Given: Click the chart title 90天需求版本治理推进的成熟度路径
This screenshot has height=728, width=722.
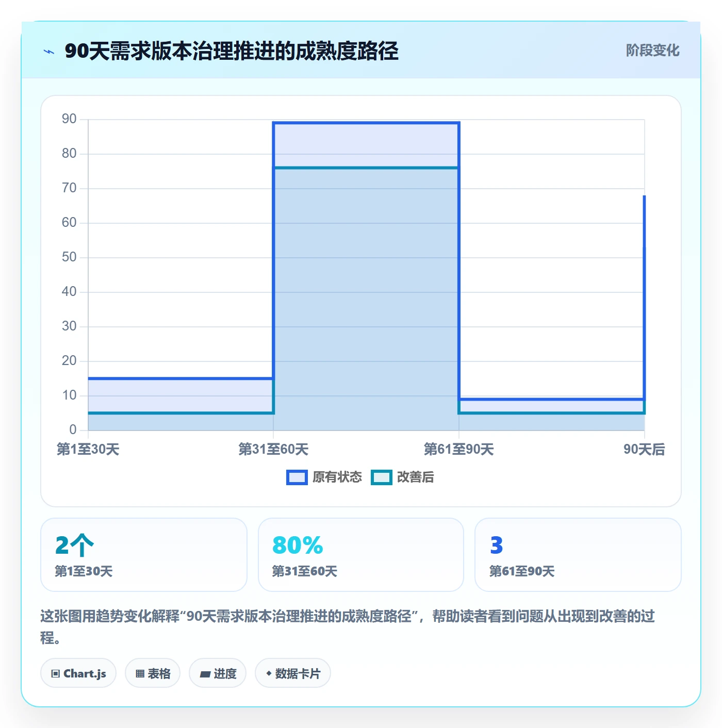Looking at the screenshot, I should tap(232, 51).
